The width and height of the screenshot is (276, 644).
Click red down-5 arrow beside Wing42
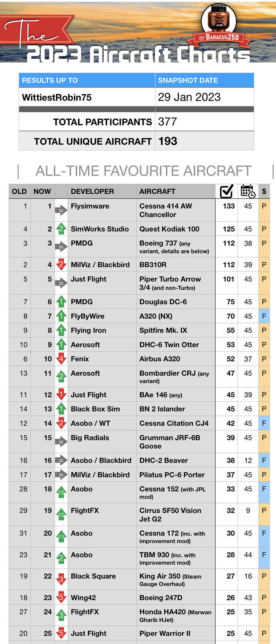(x=61, y=598)
